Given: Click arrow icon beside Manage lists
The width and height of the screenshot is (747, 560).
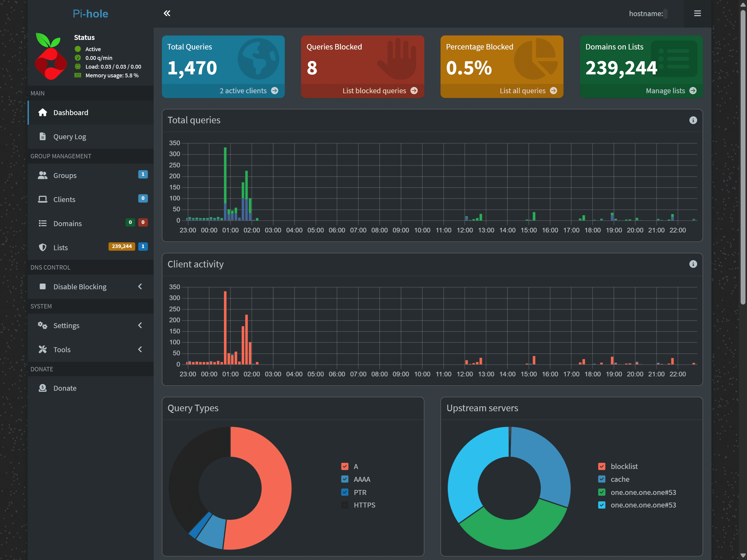Looking at the screenshot, I should point(693,91).
